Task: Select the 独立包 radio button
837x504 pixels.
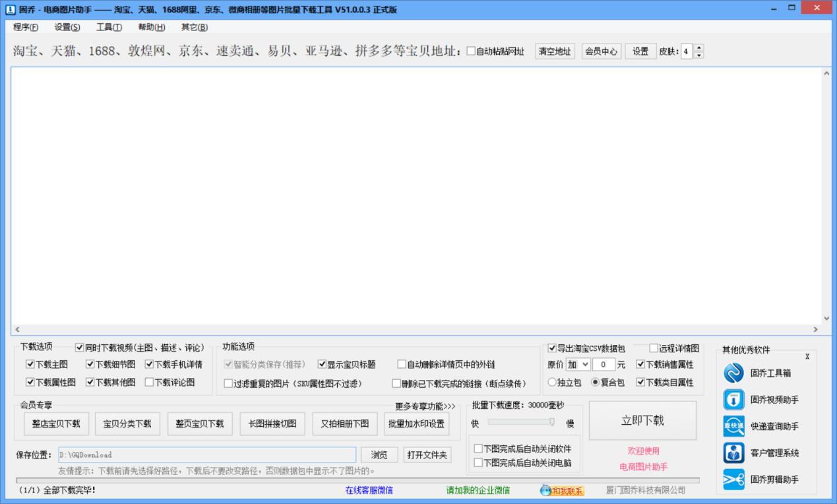Action: 551,382
